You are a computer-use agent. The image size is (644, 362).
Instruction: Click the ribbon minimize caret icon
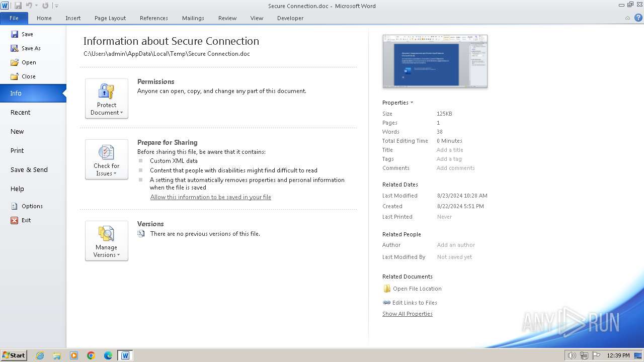[x=627, y=18]
